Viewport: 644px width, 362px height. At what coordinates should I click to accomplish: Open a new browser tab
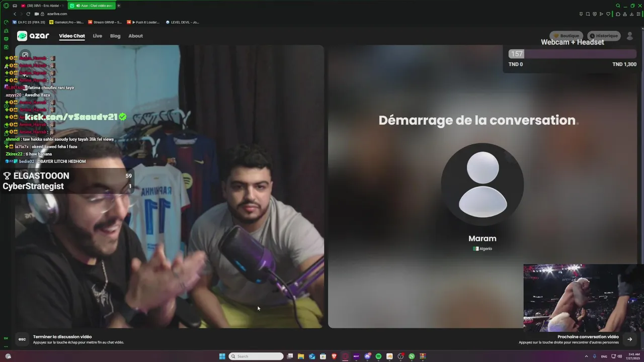(x=119, y=6)
